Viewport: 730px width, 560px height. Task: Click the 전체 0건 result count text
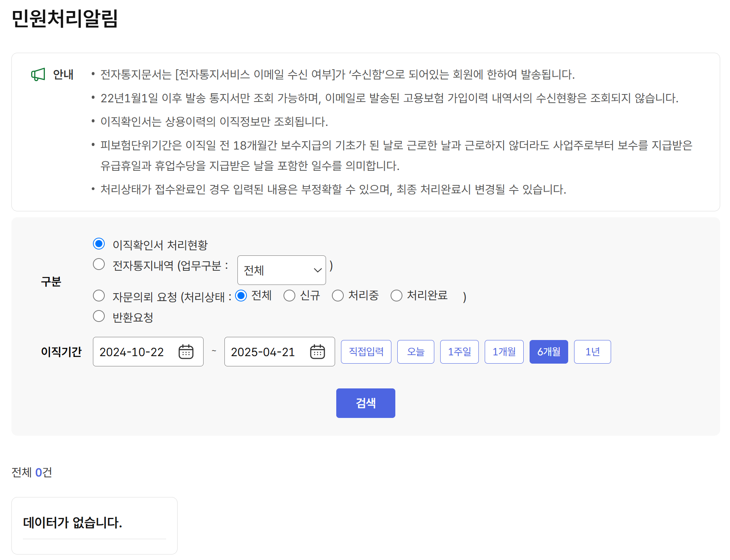coord(32,472)
